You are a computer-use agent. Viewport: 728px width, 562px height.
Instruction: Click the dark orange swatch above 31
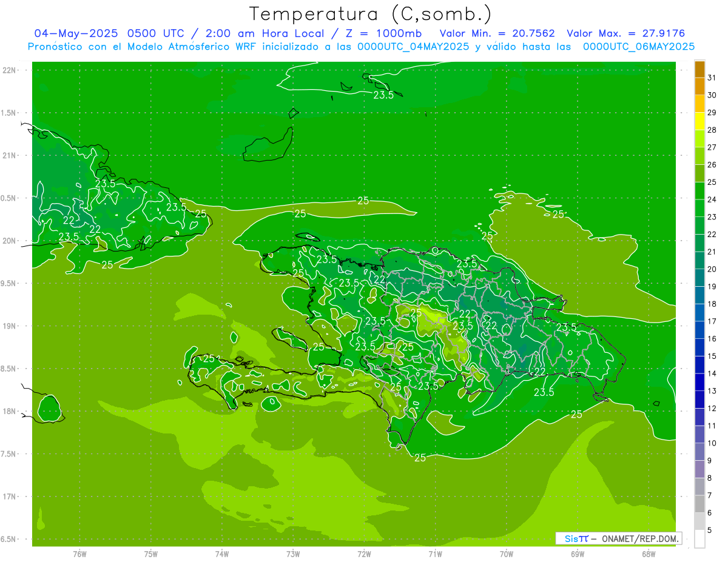click(x=699, y=69)
